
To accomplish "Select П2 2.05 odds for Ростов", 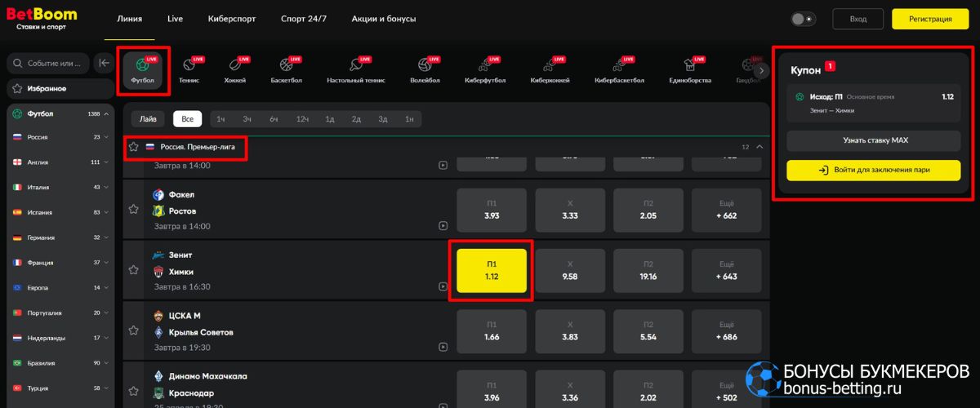I will [x=648, y=210].
